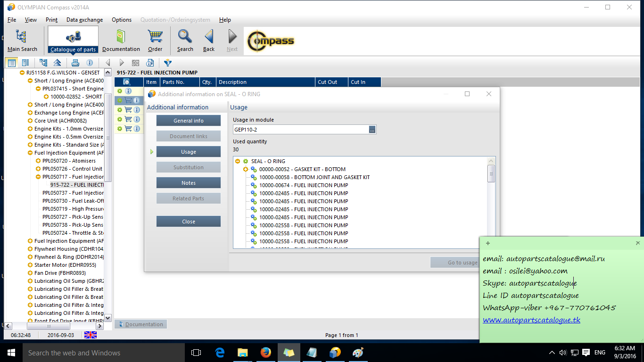Select the Catalogue of parts toolbar button
Viewport: 644px width, 362px height.
point(73,40)
